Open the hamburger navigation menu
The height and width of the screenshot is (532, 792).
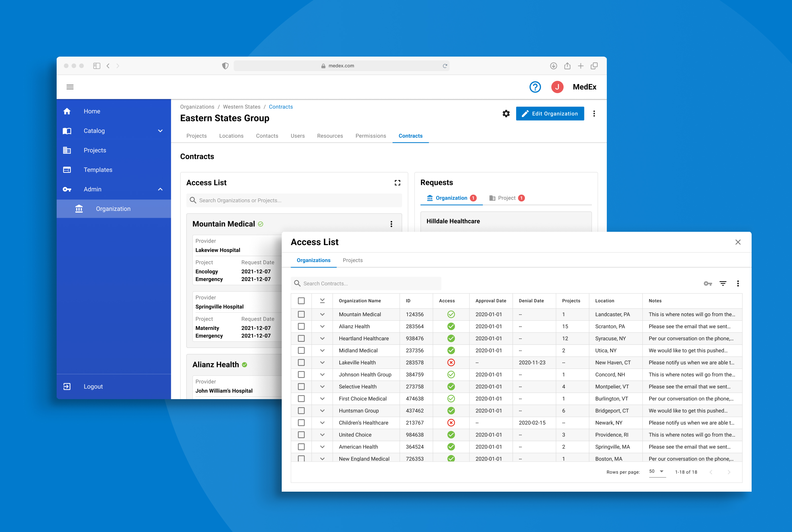coord(70,87)
